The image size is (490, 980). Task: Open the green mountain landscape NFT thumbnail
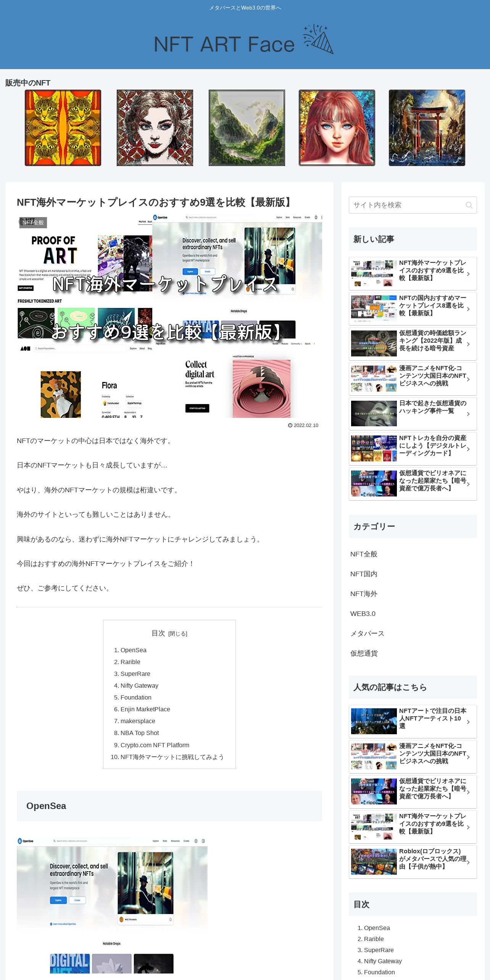[247, 128]
